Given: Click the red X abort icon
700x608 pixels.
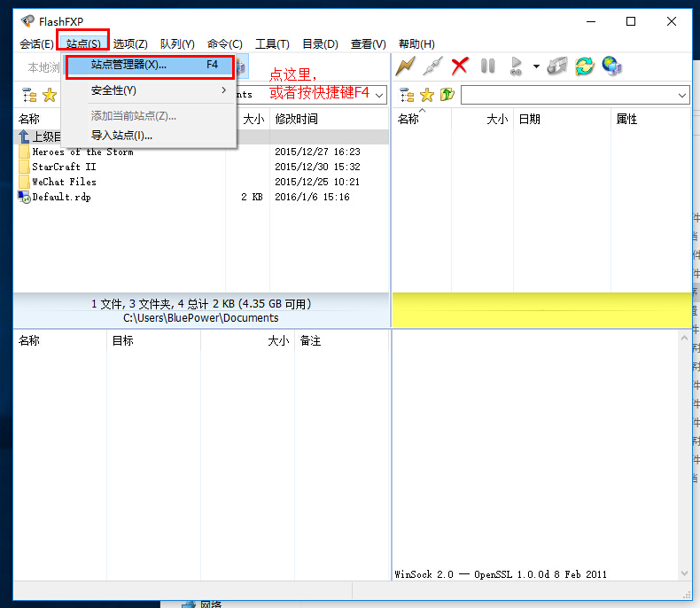Looking at the screenshot, I should click(460, 66).
